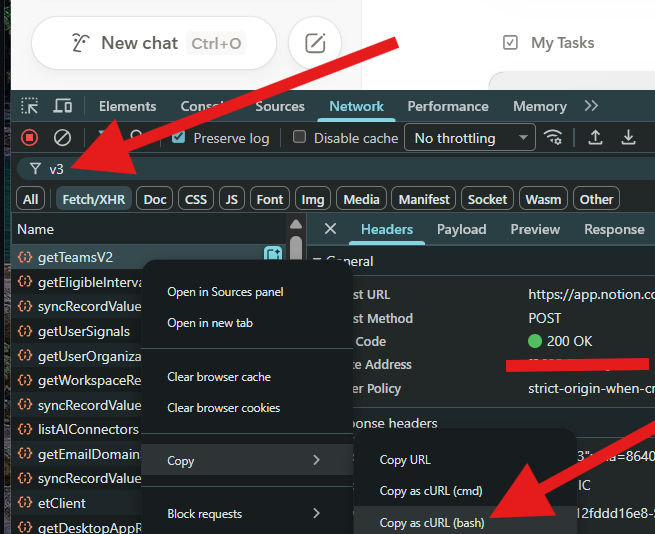Toggle the Img filter
This screenshot has width=655, height=534.
coord(312,199)
